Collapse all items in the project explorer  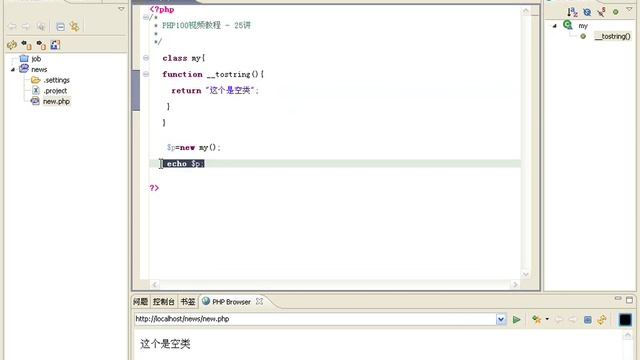pos(60,27)
